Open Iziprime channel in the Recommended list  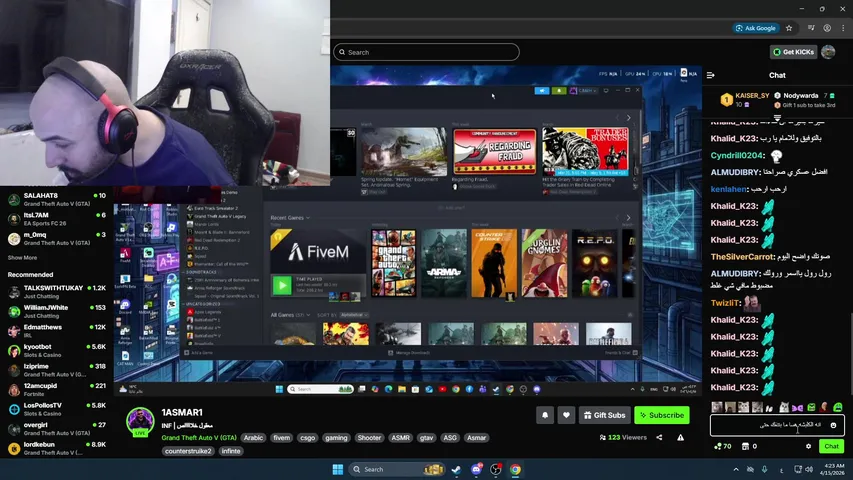(57, 370)
